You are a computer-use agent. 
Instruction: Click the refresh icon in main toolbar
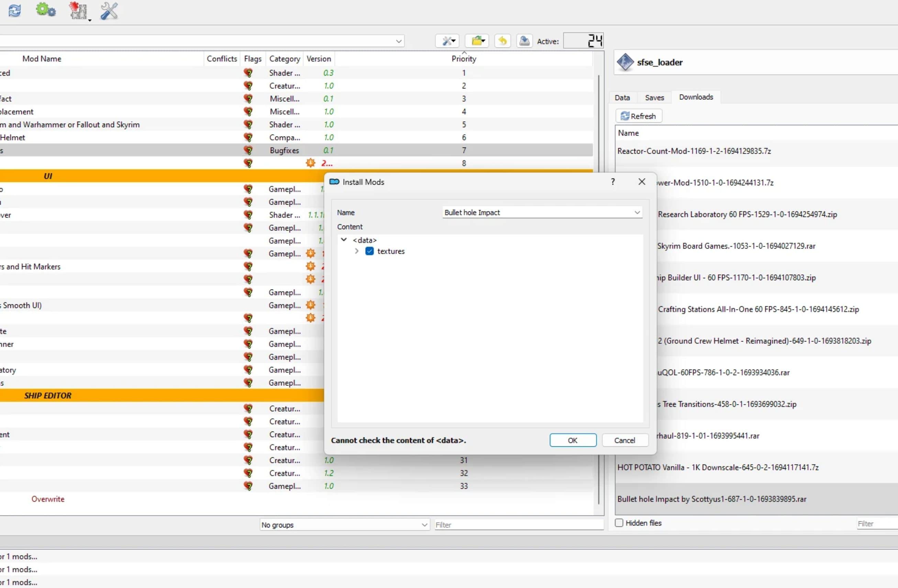[x=15, y=10]
